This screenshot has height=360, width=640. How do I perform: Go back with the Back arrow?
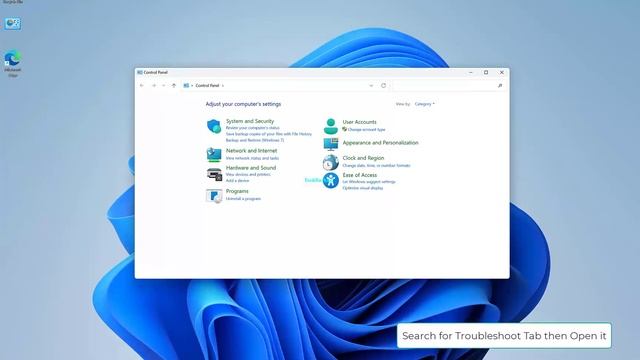pyautogui.click(x=142, y=86)
